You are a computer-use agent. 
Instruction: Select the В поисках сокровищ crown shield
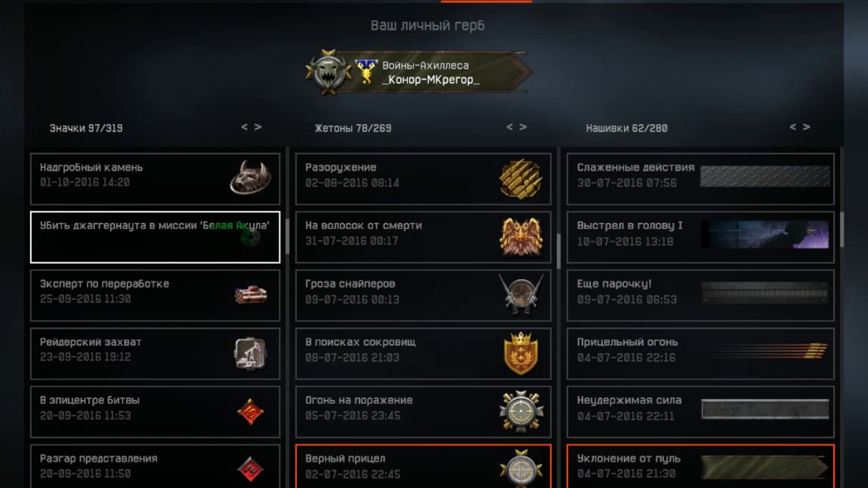click(x=521, y=353)
